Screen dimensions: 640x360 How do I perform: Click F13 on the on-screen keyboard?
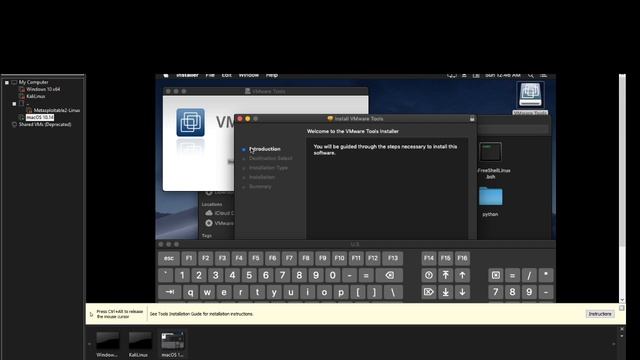click(x=393, y=258)
